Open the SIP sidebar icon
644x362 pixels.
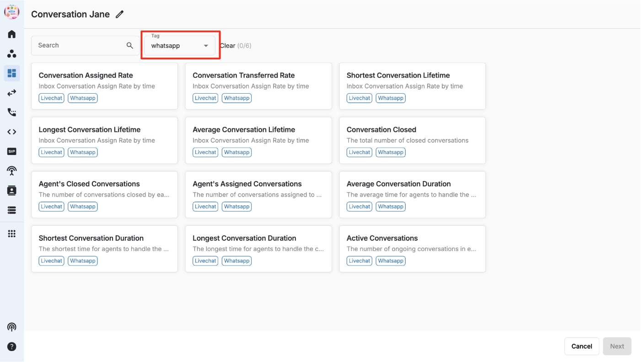point(12,151)
